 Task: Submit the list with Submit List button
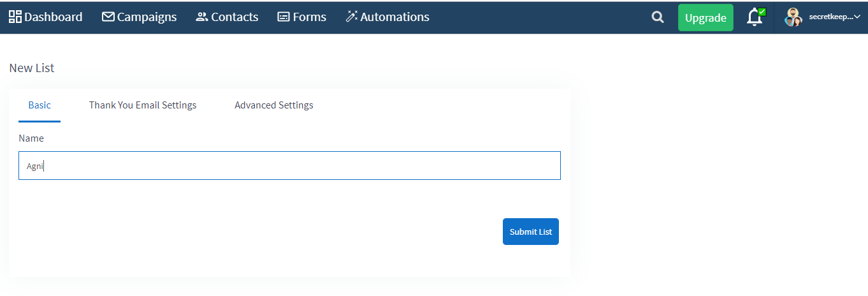(x=531, y=232)
